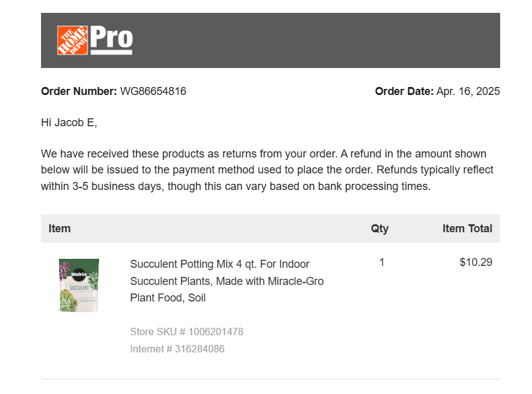Select Store SKU # 1006201478
532x394 pixels.
pos(187,331)
